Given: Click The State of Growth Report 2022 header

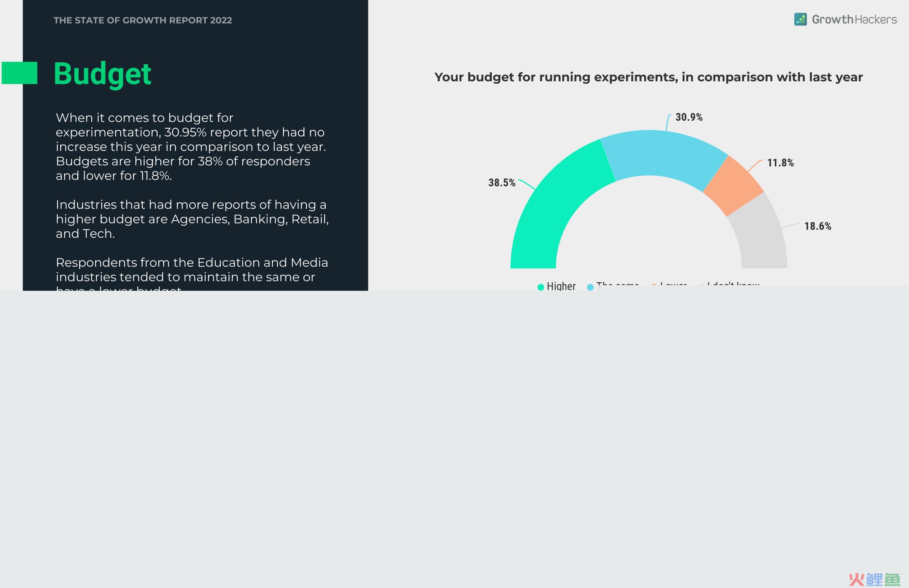Looking at the screenshot, I should (143, 20).
